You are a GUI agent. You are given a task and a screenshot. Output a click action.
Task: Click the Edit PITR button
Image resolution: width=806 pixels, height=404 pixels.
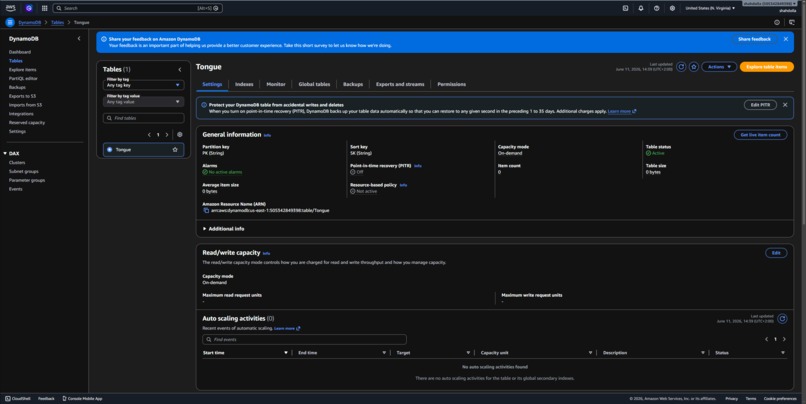(x=760, y=105)
